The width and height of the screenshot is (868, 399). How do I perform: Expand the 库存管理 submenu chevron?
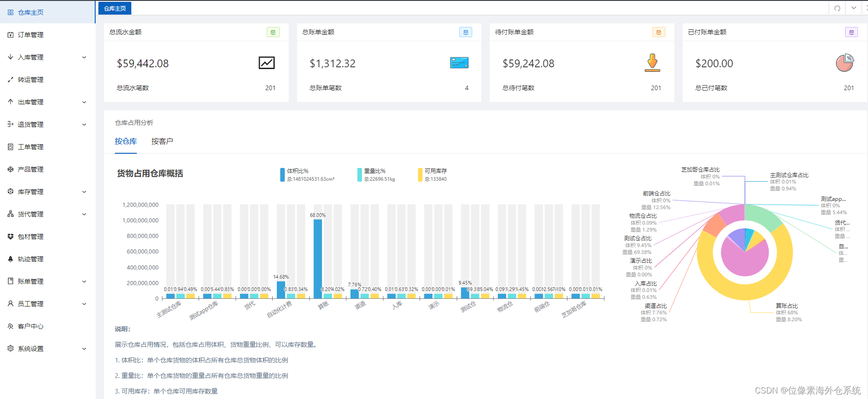click(x=84, y=192)
